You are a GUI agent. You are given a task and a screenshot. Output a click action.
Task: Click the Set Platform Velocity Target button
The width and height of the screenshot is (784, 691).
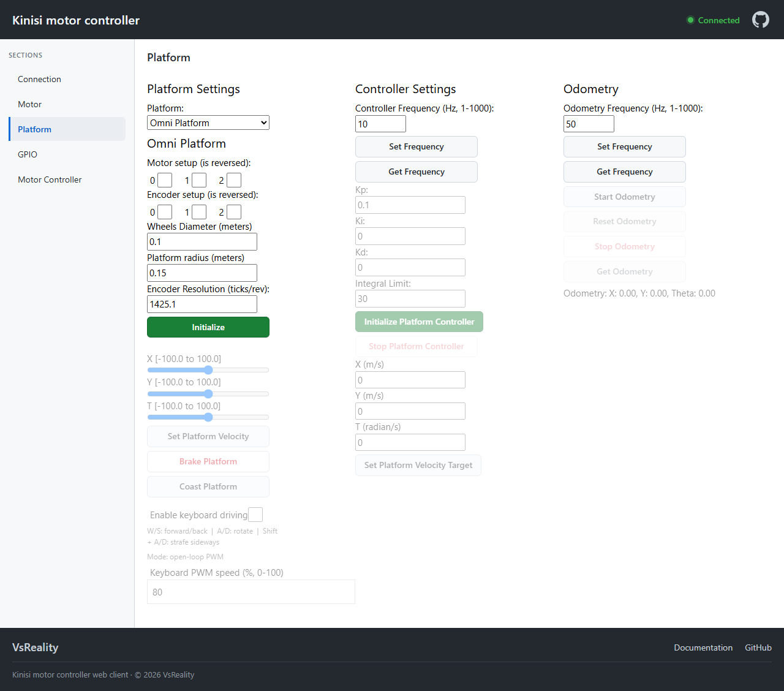418,465
